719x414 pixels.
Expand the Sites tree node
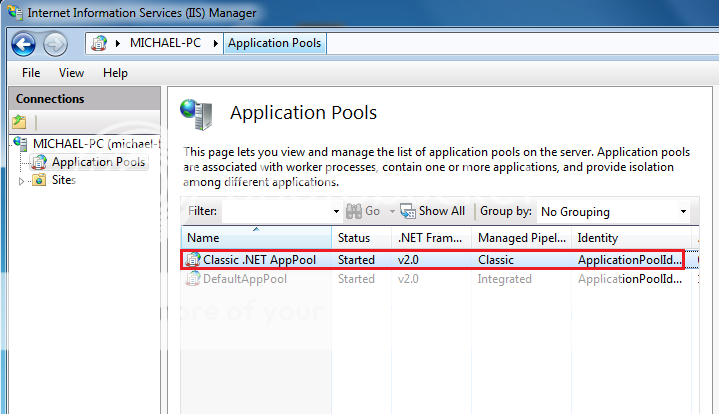coord(22,181)
